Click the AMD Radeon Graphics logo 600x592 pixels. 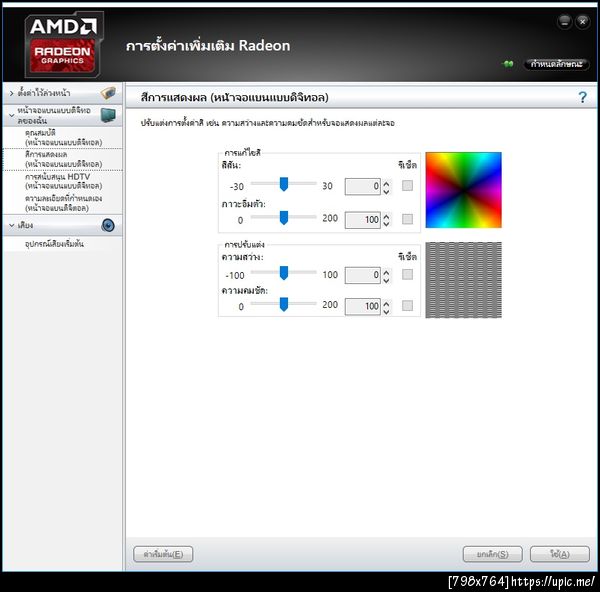pyautogui.click(x=64, y=44)
